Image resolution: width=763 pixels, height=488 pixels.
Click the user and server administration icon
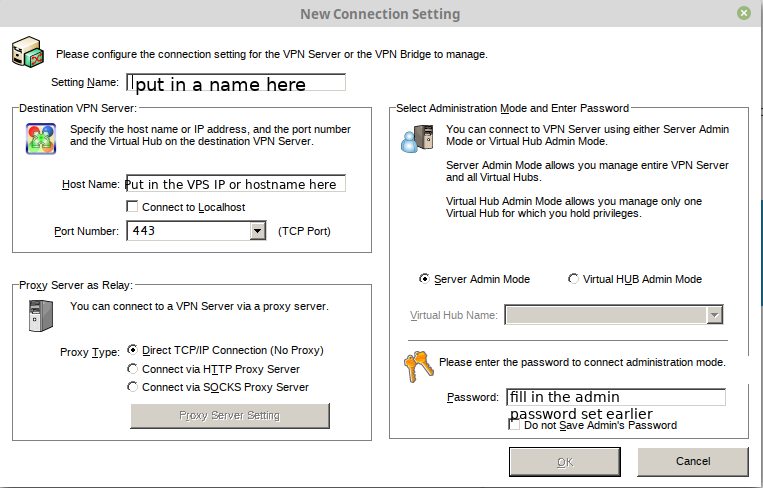pos(417,139)
